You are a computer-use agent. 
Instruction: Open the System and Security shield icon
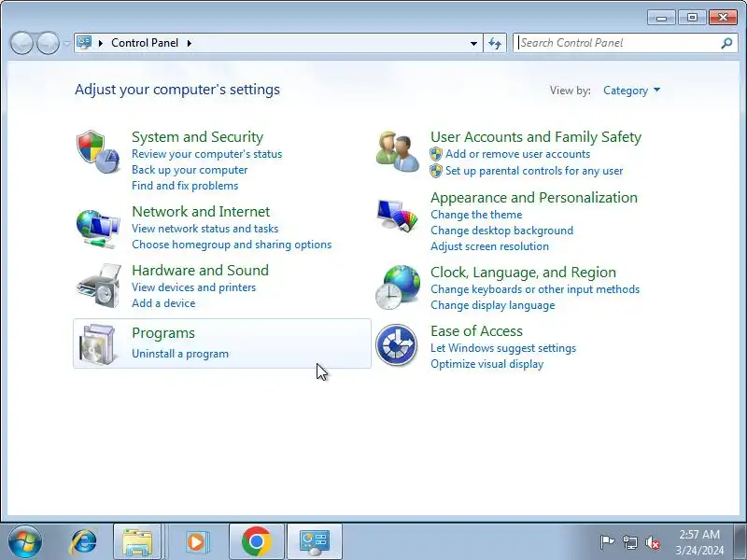tap(98, 151)
